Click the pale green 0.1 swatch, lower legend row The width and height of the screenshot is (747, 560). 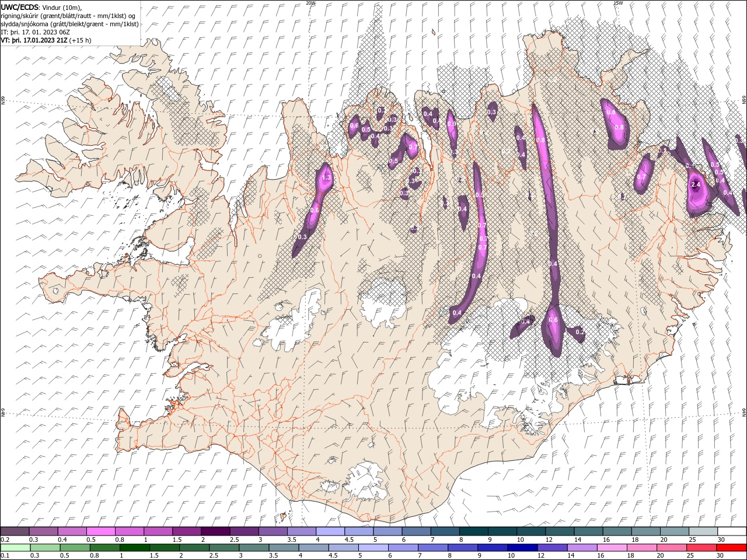point(15,548)
